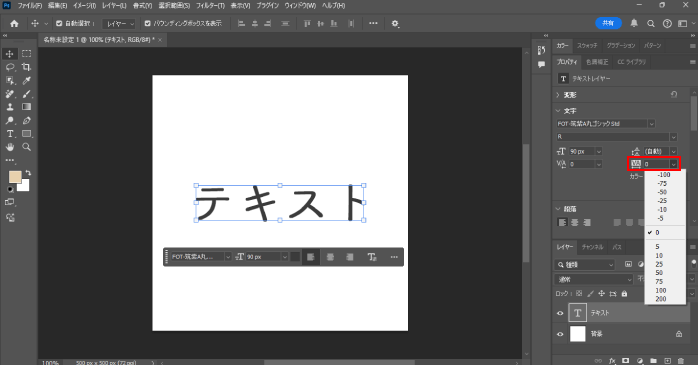Open more options in floating text bar
Viewport: 698px width, 365px height.
click(x=394, y=257)
